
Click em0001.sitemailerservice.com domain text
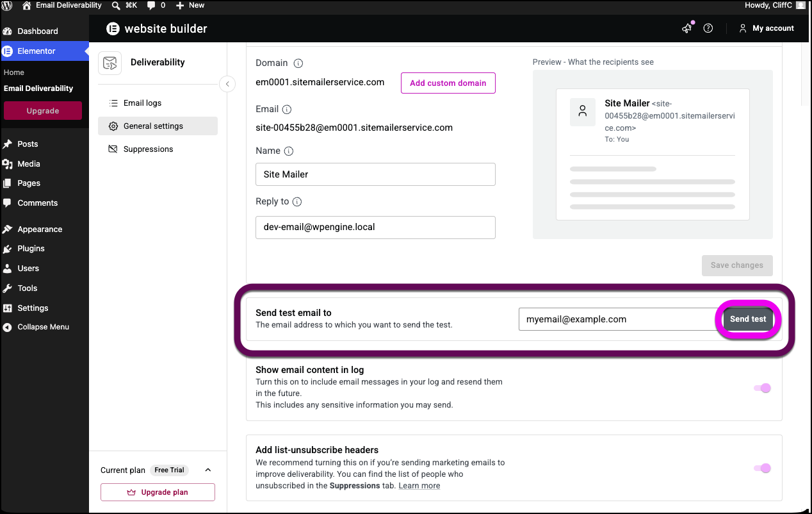click(x=320, y=82)
